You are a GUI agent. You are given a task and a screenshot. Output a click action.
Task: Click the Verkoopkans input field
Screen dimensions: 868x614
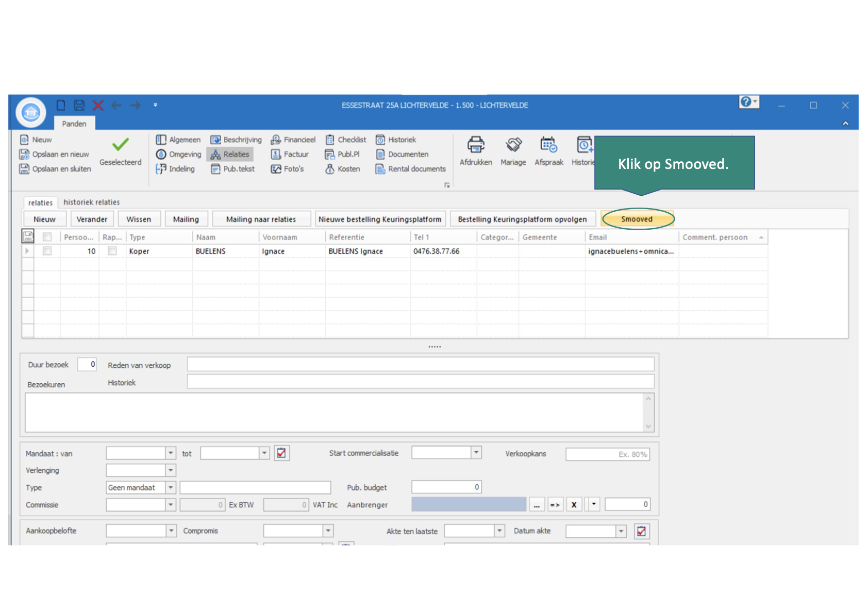click(x=608, y=454)
